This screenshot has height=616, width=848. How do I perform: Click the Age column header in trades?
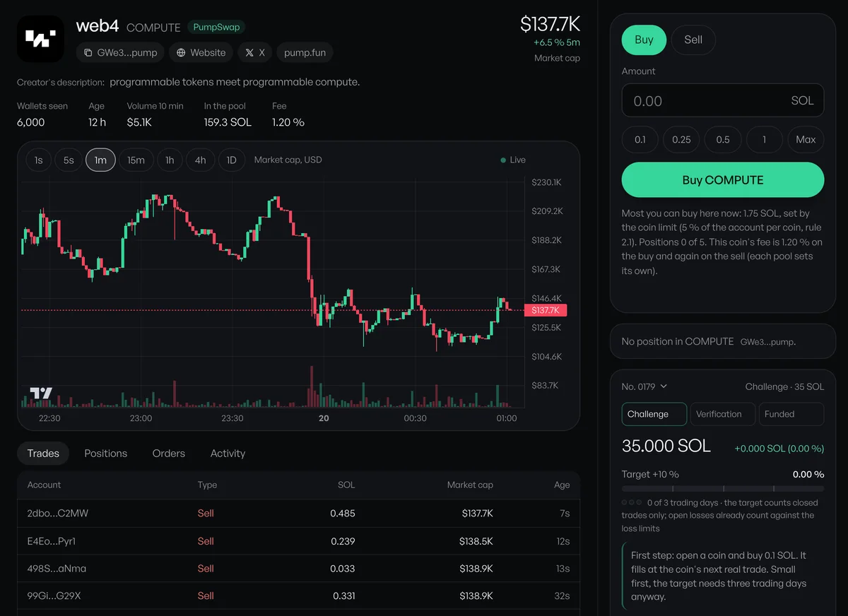562,485
